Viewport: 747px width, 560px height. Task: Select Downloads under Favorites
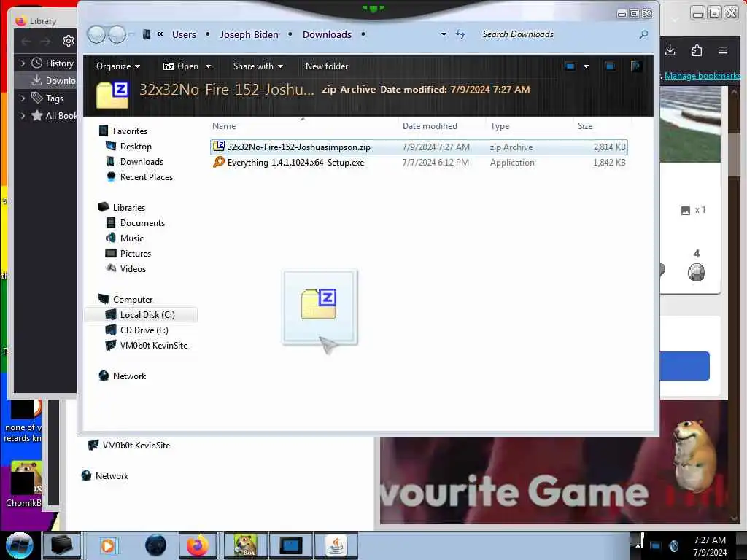click(x=142, y=161)
